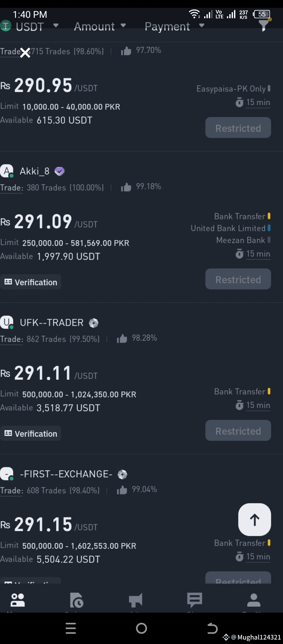Expand the Amount filter dropdown
Viewport: 283px width, 644px height.
[x=100, y=26]
